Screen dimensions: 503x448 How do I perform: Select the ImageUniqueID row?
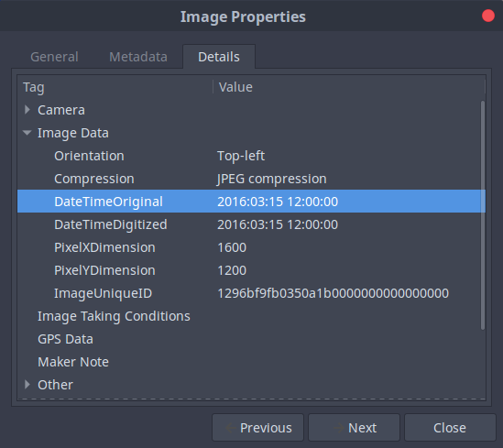click(x=251, y=293)
